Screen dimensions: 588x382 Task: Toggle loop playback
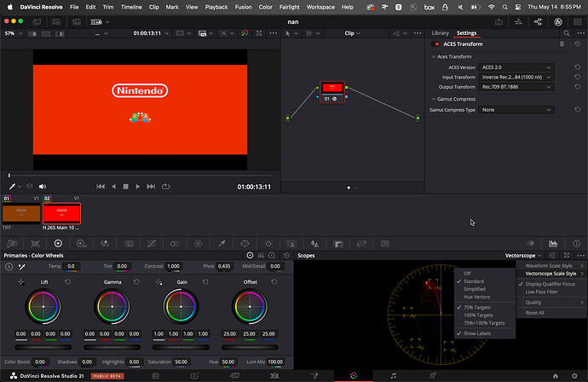[165, 187]
